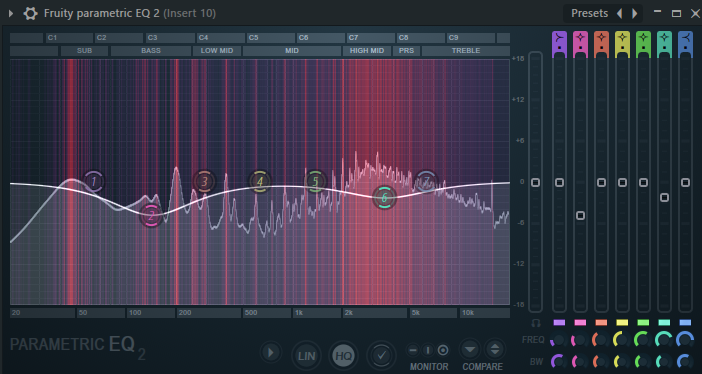Go to the previous preset arrow
This screenshot has height=374, width=702.
[x=620, y=13]
